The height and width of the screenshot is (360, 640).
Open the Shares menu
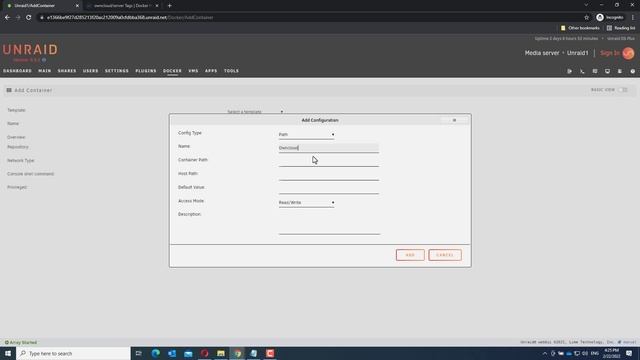click(67, 71)
